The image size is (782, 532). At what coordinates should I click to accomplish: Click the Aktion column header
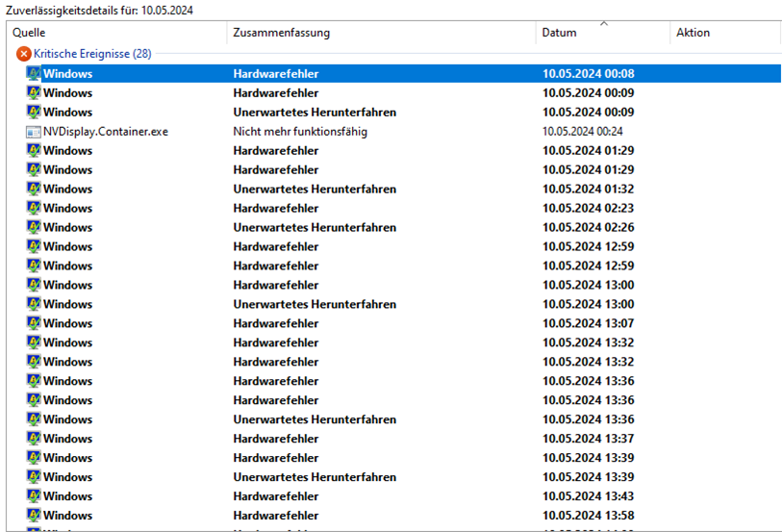pos(725,33)
